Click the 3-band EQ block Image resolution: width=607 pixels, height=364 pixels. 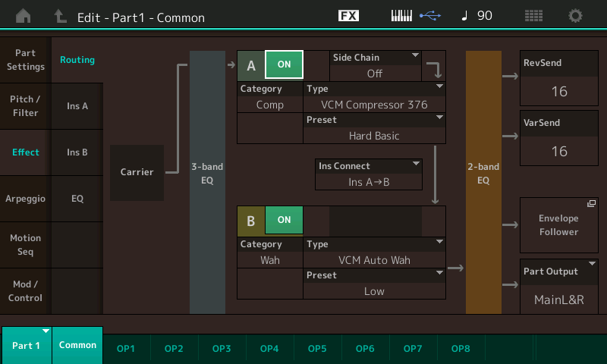(207, 182)
